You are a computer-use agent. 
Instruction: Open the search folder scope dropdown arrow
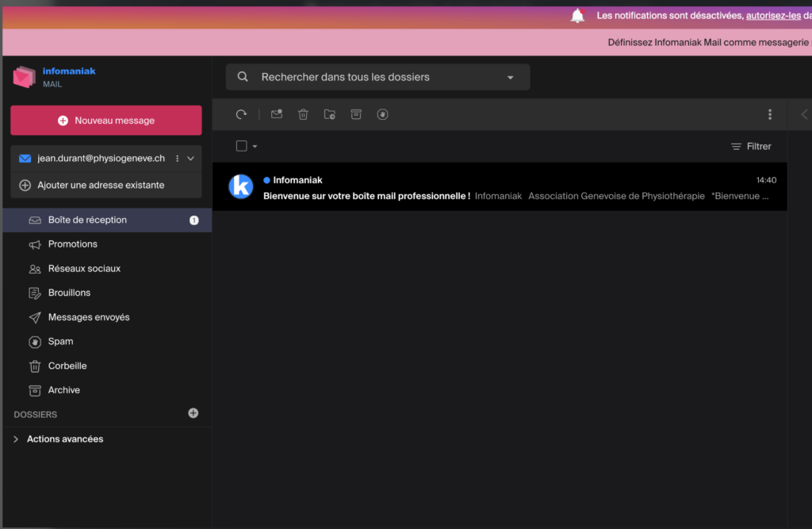(510, 78)
